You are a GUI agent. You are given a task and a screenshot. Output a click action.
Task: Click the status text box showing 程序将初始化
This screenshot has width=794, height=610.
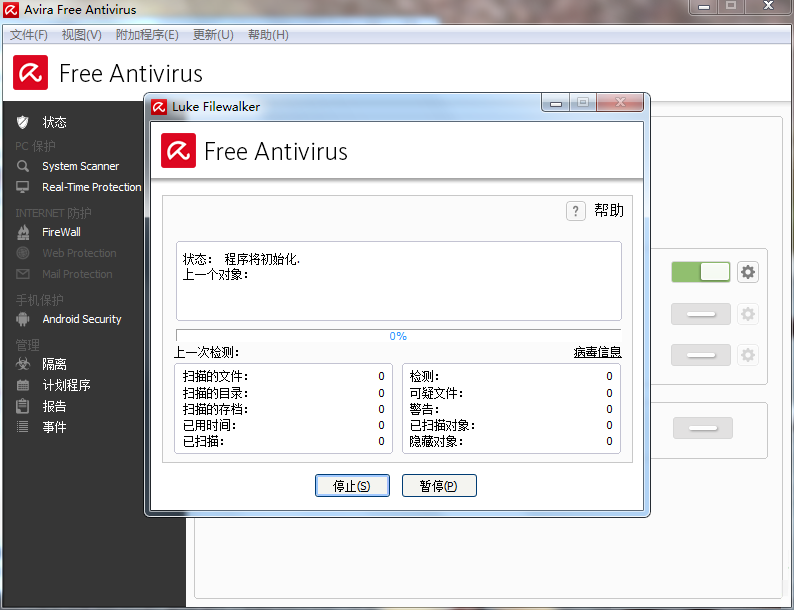point(399,281)
